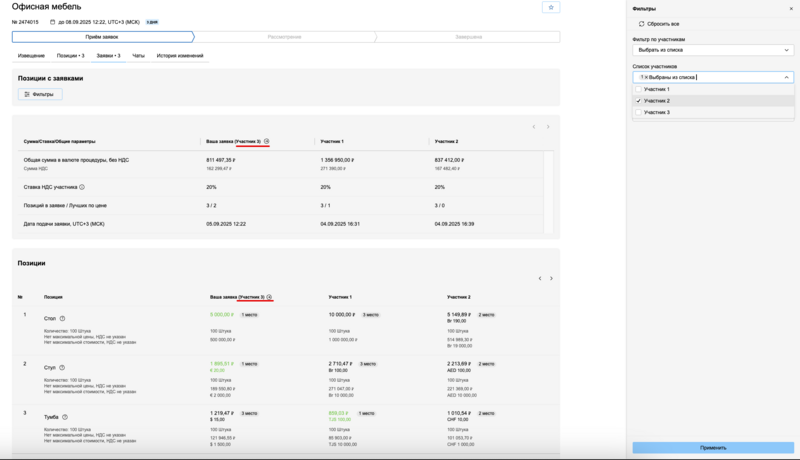Open the История изменений tab
800x460 pixels.
point(180,56)
